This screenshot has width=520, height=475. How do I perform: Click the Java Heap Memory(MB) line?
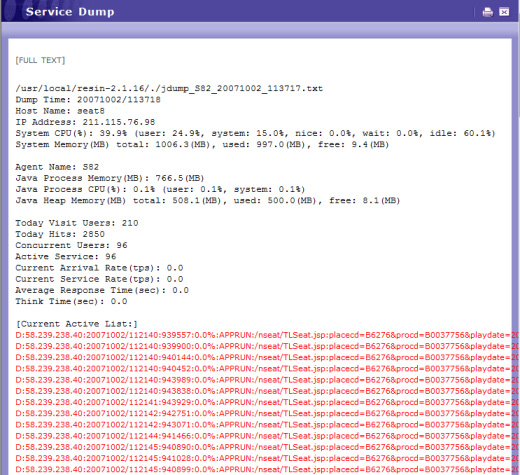(208, 201)
